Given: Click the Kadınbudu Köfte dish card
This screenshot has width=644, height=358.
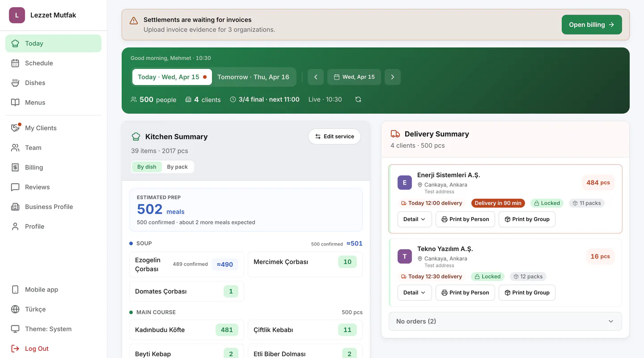Looking at the screenshot, I should coord(186,330).
